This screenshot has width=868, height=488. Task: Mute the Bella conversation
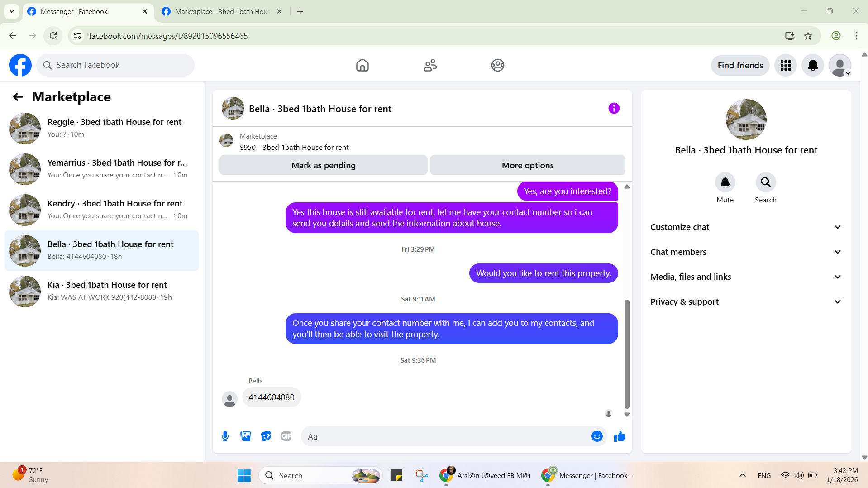pyautogui.click(x=725, y=182)
